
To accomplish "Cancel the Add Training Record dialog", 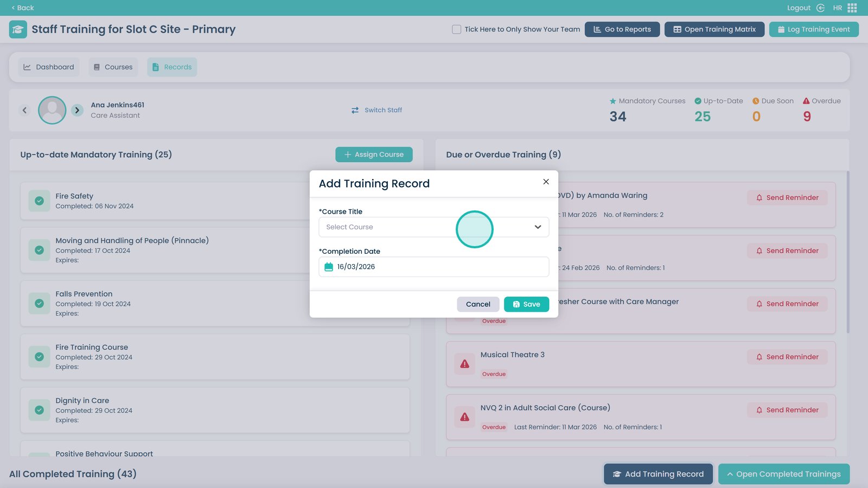I will tap(477, 304).
